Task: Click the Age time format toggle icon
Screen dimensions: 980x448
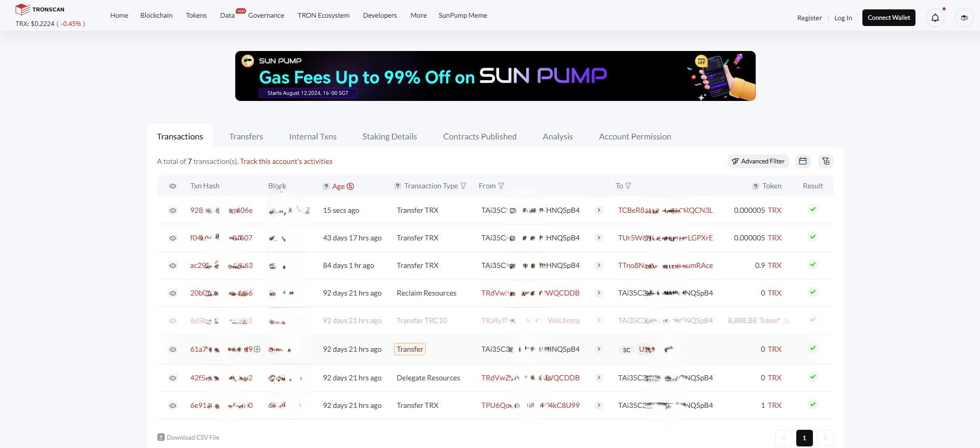Action: coord(350,186)
